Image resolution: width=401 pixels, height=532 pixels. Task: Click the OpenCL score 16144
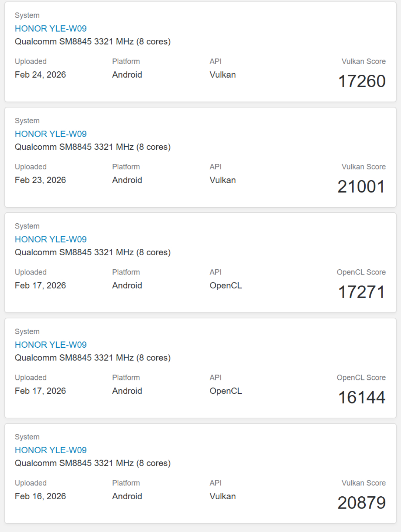(362, 398)
